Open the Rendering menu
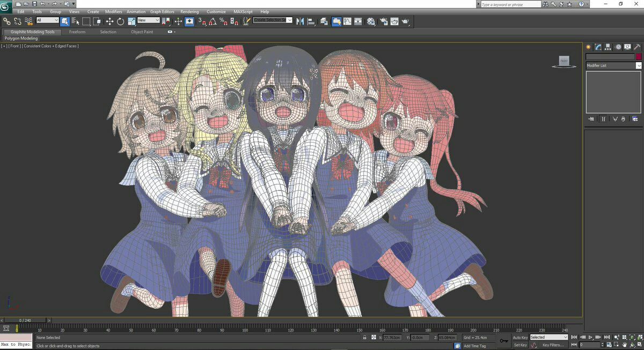The width and height of the screenshot is (644, 350). (x=189, y=12)
